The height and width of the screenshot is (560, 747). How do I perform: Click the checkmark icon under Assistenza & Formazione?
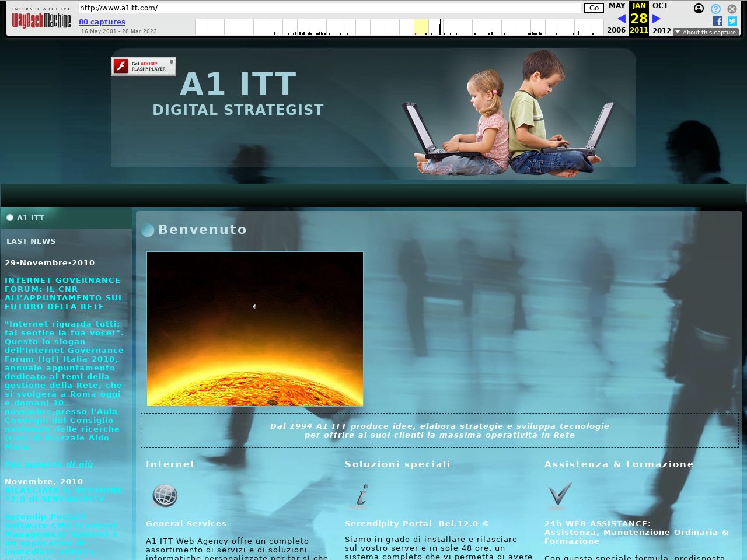tap(559, 496)
